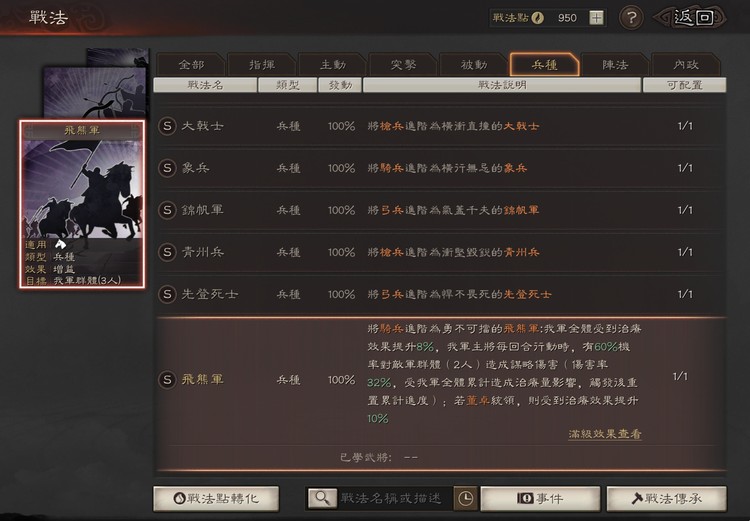Open the 滿級效果查看 link
750x521 pixels.
click(605, 434)
